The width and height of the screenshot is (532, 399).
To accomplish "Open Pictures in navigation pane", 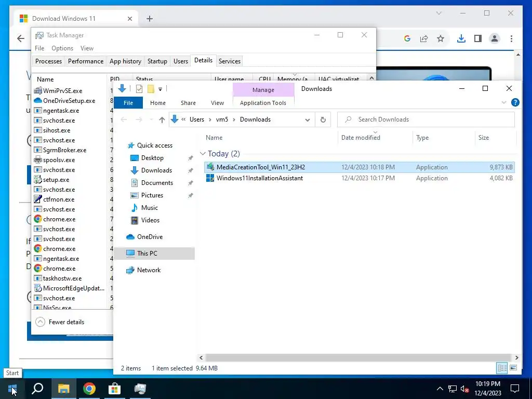I will (x=152, y=195).
